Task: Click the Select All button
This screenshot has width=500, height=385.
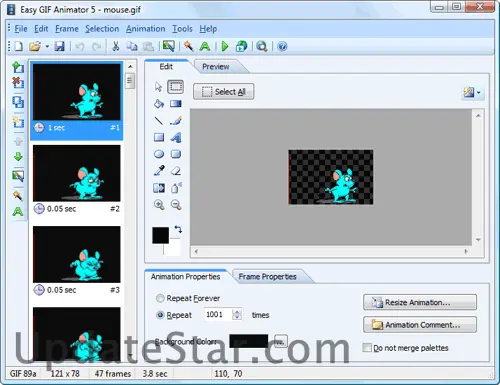Action: (223, 92)
